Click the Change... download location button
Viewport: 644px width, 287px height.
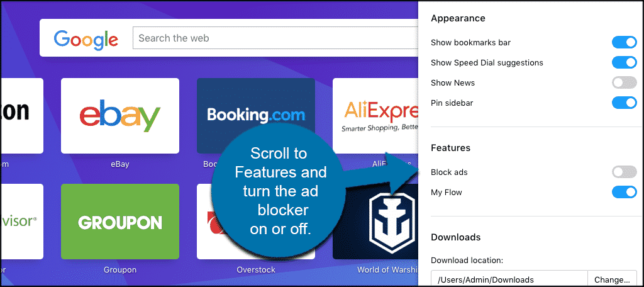tap(613, 279)
